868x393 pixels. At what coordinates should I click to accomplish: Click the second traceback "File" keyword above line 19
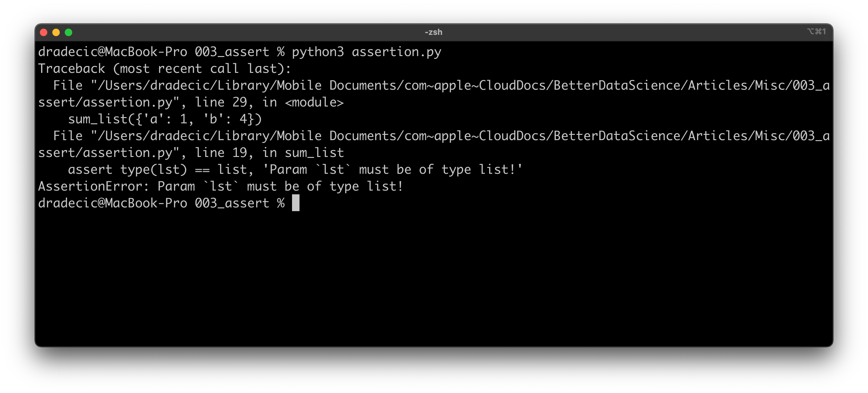pos(68,136)
